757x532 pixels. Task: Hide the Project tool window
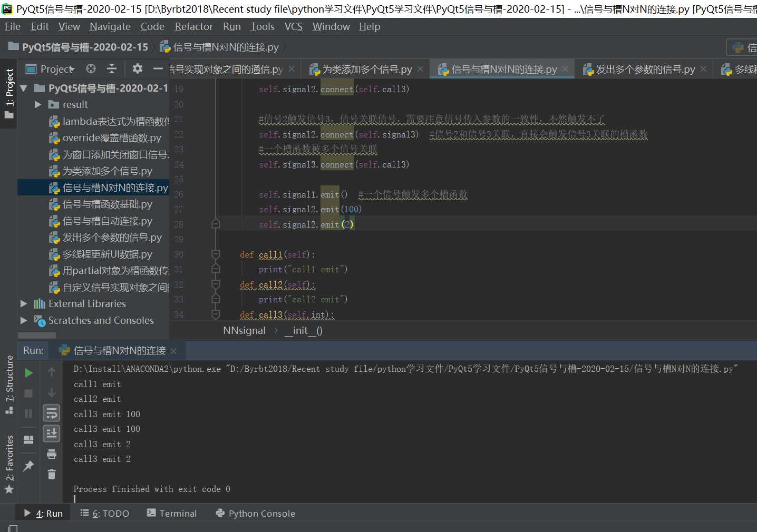158,68
